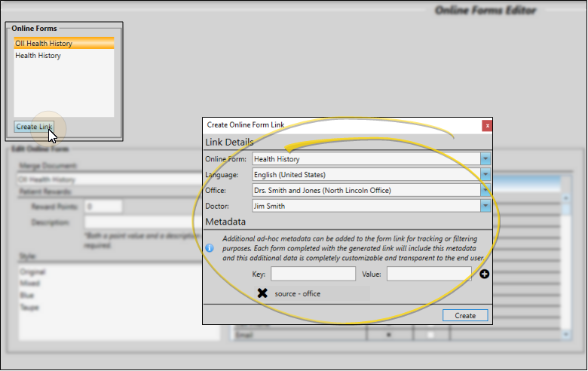Click the Patient Rewards Description field

pos(143,222)
